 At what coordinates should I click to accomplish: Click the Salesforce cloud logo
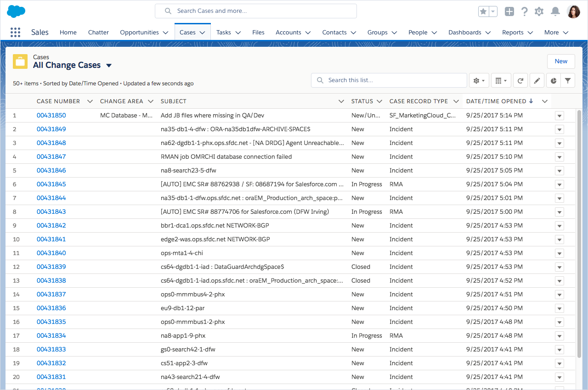click(x=16, y=11)
